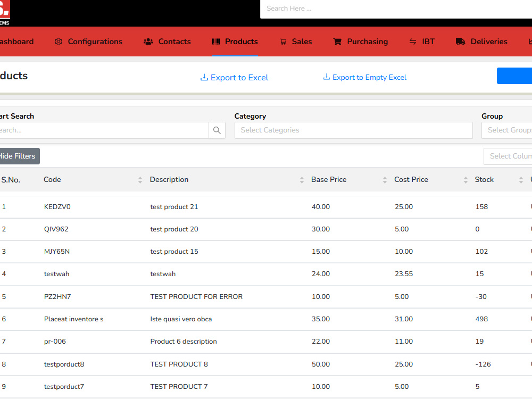The width and height of the screenshot is (532, 399).
Task: Click product code testporduct7
Action: (x=64, y=386)
